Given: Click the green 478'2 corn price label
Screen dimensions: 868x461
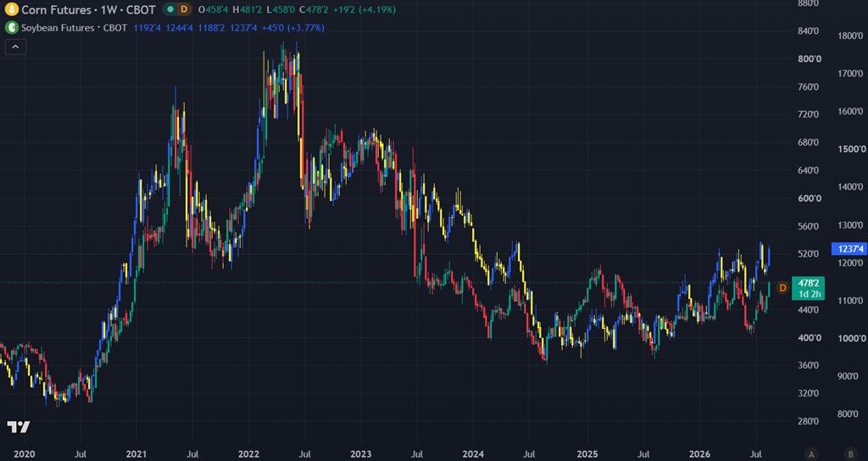Looking at the screenshot, I should [808, 281].
